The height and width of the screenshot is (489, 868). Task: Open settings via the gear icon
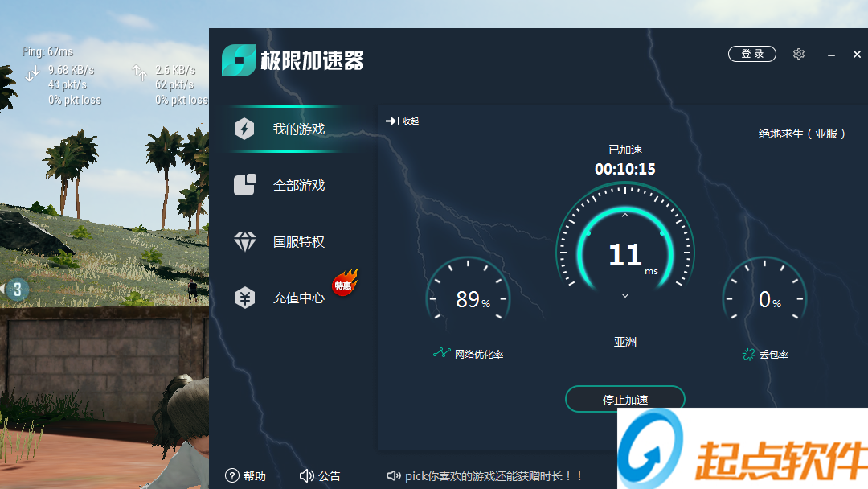[798, 54]
